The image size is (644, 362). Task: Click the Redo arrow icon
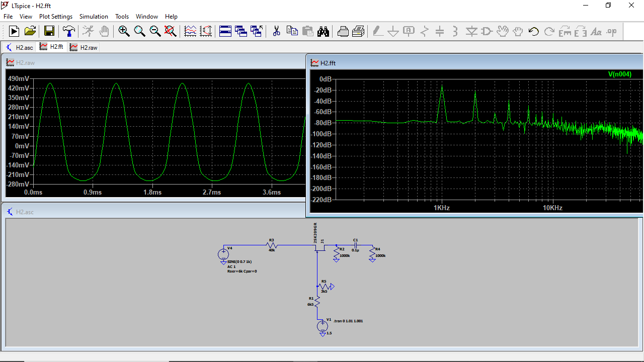[x=549, y=31]
